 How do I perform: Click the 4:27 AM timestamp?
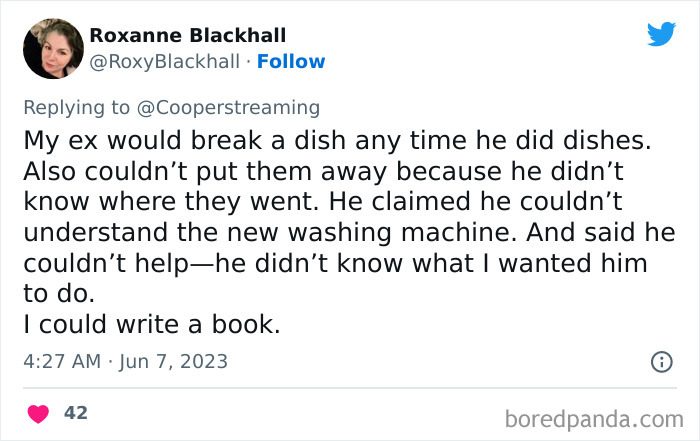coord(61,361)
